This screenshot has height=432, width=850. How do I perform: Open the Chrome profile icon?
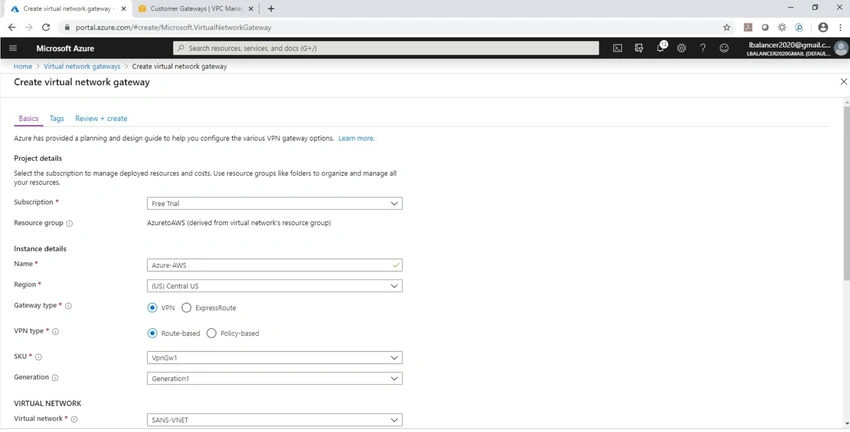point(823,27)
